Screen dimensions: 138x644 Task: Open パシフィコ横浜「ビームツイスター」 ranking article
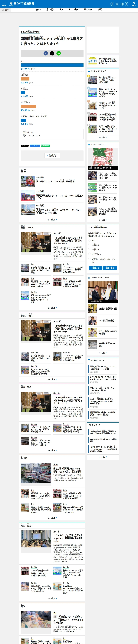[108, 129]
